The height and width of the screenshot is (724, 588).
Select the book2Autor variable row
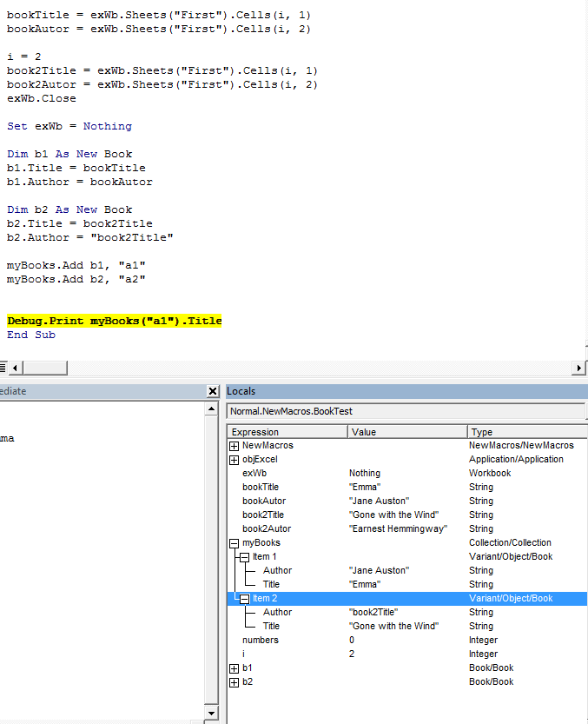click(266, 529)
